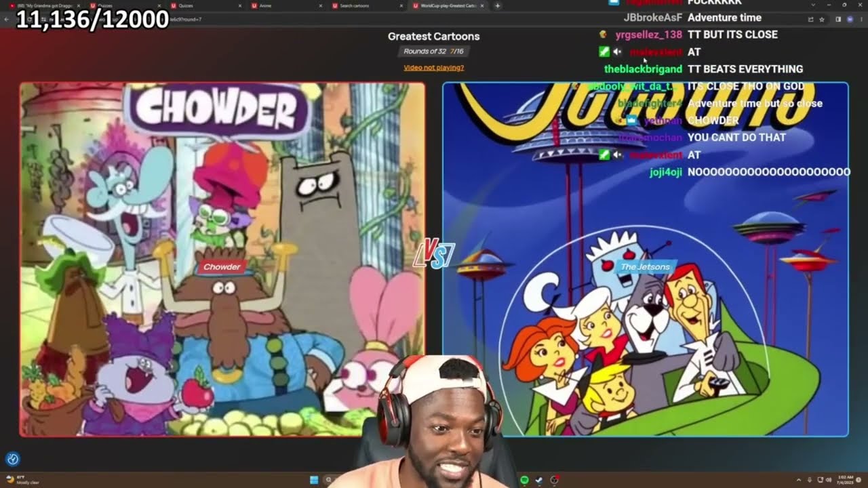Click the "Video not playing?" link
Viewport: 868px width, 488px height.
click(434, 68)
